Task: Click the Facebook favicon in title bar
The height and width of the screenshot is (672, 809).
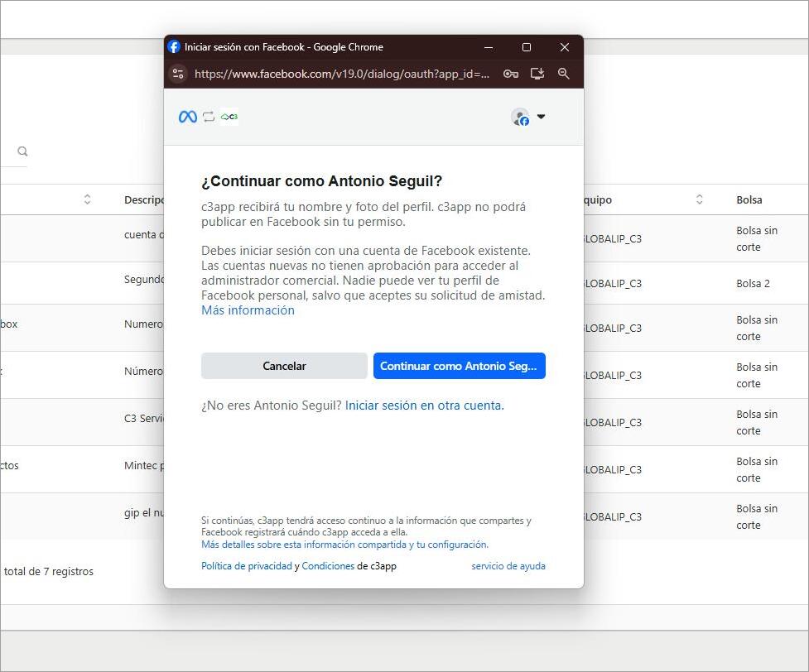Action: pos(174,47)
